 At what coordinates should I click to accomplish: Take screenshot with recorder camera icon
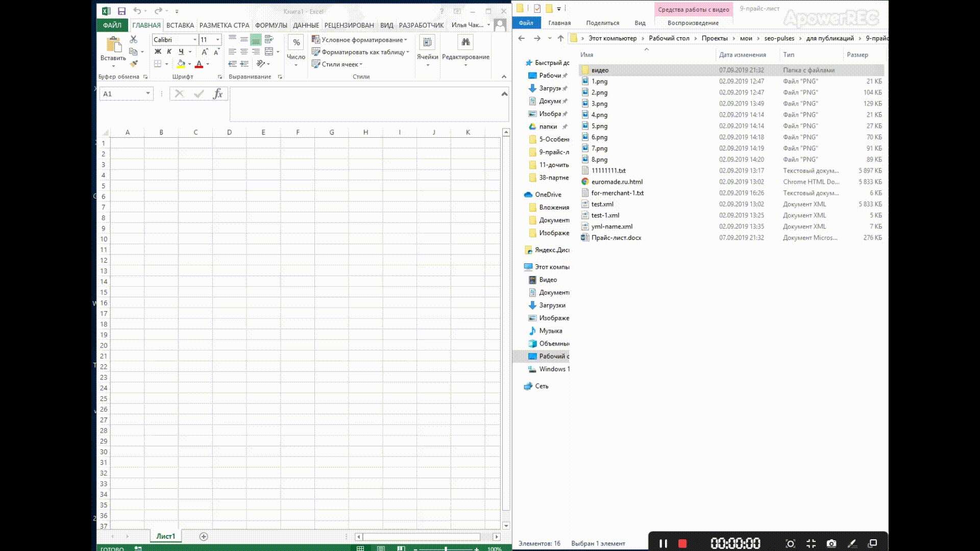click(x=831, y=543)
